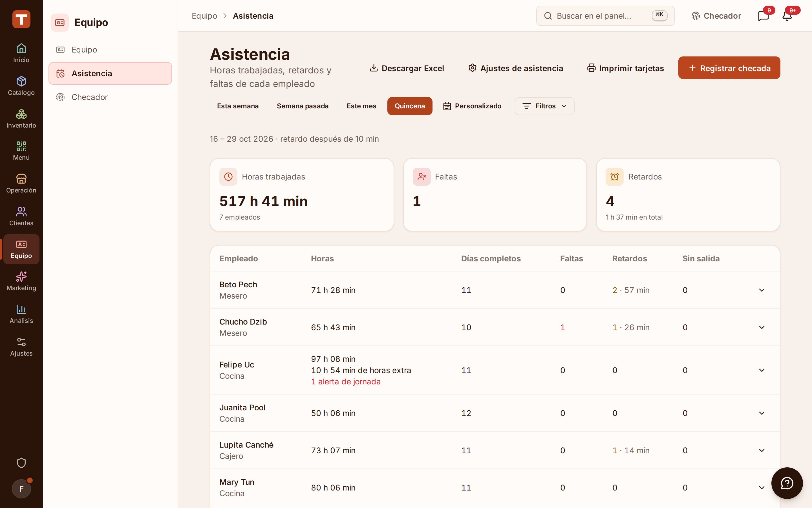Click the '1 · 26 min' retardos value
This screenshot has width=812, height=508.
coord(631,327)
